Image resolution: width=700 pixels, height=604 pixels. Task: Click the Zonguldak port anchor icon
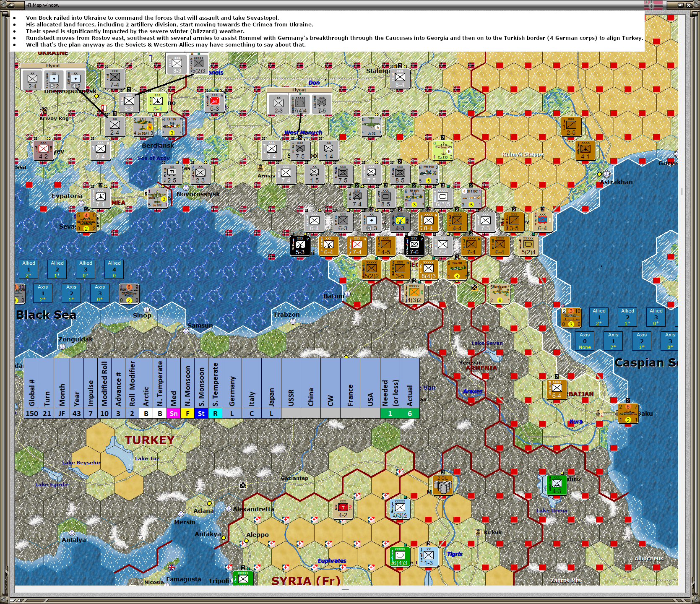(62, 346)
